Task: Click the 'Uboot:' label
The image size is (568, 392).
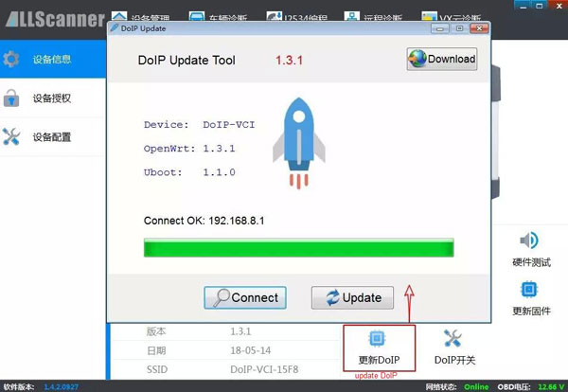Action: pyautogui.click(x=163, y=172)
